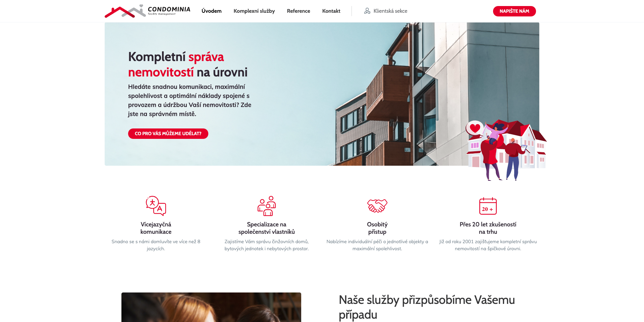This screenshot has height=322, width=644.
Task: Open the Úvodem menu item
Action: [212, 11]
